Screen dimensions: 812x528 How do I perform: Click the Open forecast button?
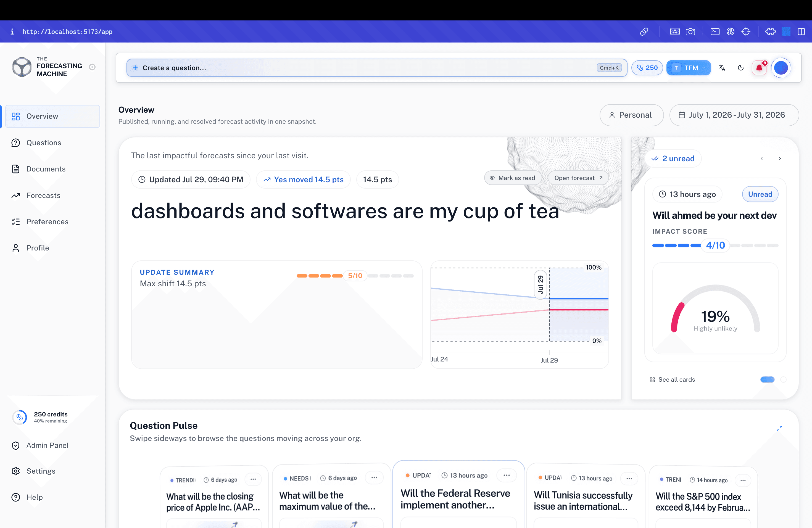point(578,178)
